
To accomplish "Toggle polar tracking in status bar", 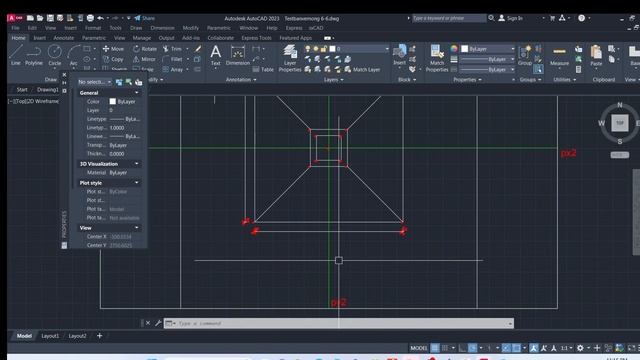I will point(472,348).
